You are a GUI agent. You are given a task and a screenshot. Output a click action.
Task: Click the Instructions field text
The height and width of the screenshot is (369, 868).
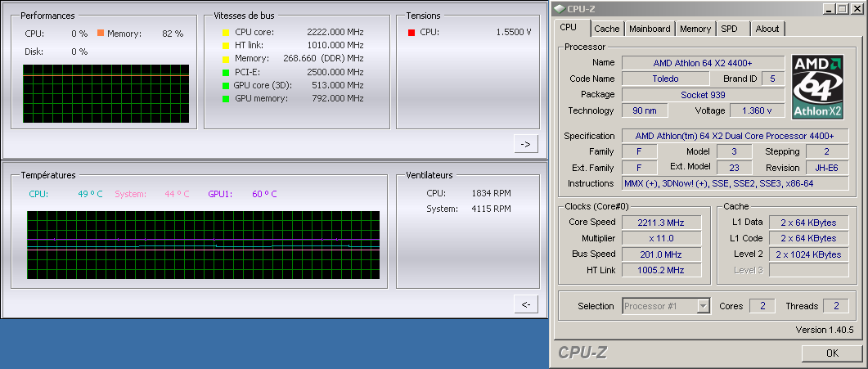point(735,183)
